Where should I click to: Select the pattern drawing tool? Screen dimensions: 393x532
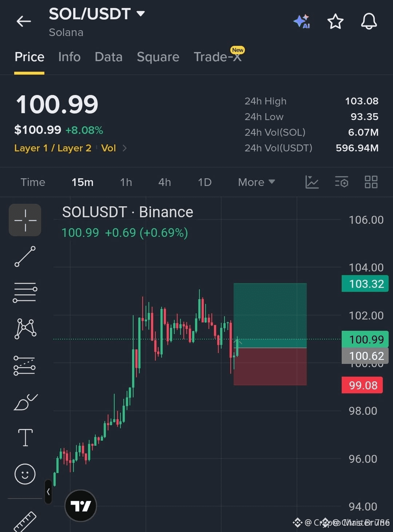(25, 329)
